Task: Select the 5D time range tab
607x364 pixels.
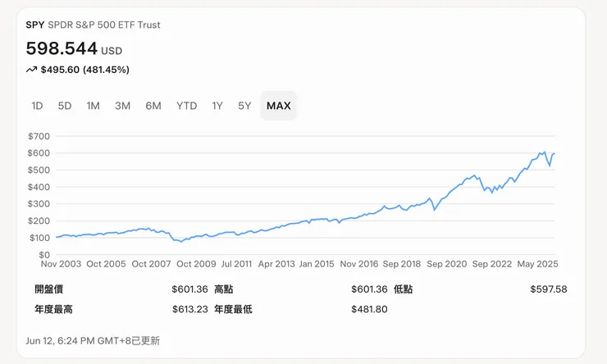Action: click(x=65, y=106)
